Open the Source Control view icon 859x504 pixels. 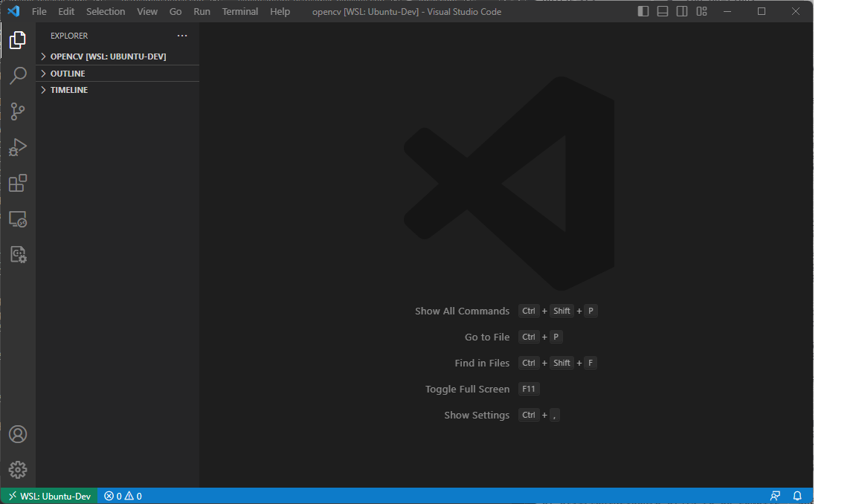[18, 112]
